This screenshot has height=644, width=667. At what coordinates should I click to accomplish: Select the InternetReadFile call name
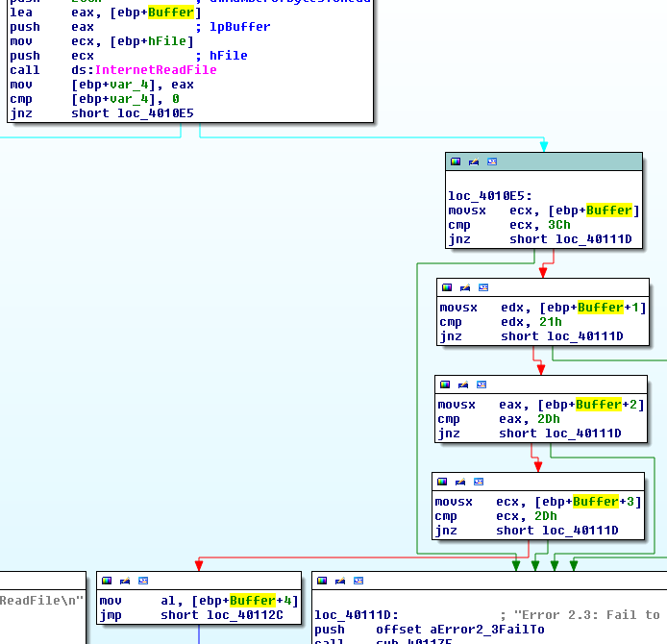(x=155, y=70)
